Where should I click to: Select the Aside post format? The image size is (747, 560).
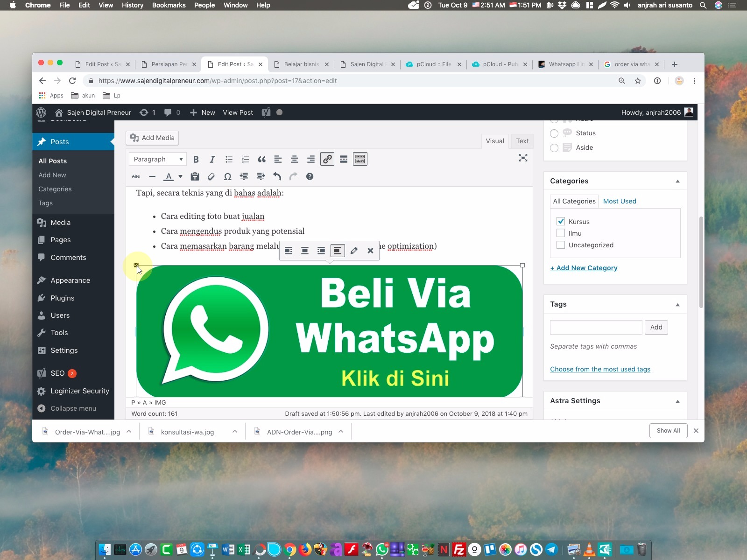click(554, 148)
